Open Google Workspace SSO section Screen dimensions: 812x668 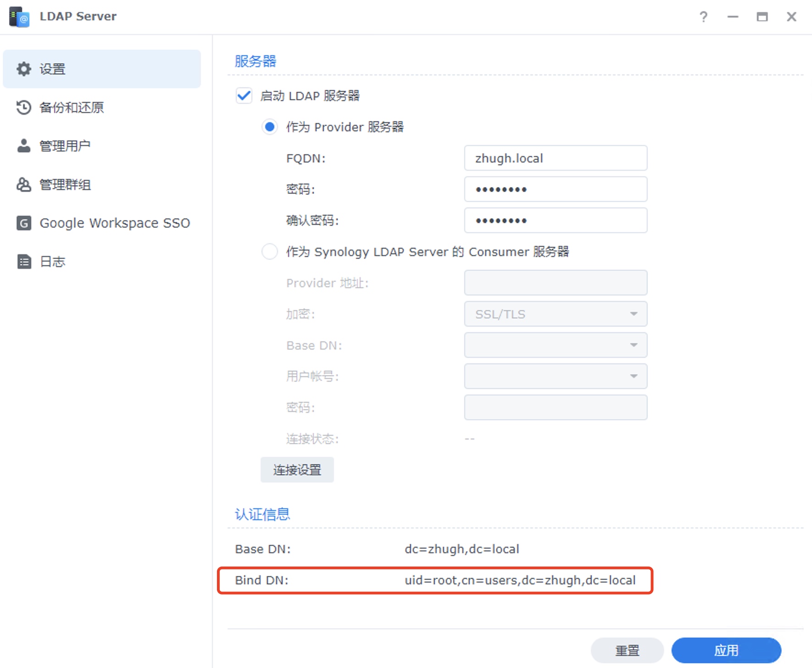coord(102,223)
